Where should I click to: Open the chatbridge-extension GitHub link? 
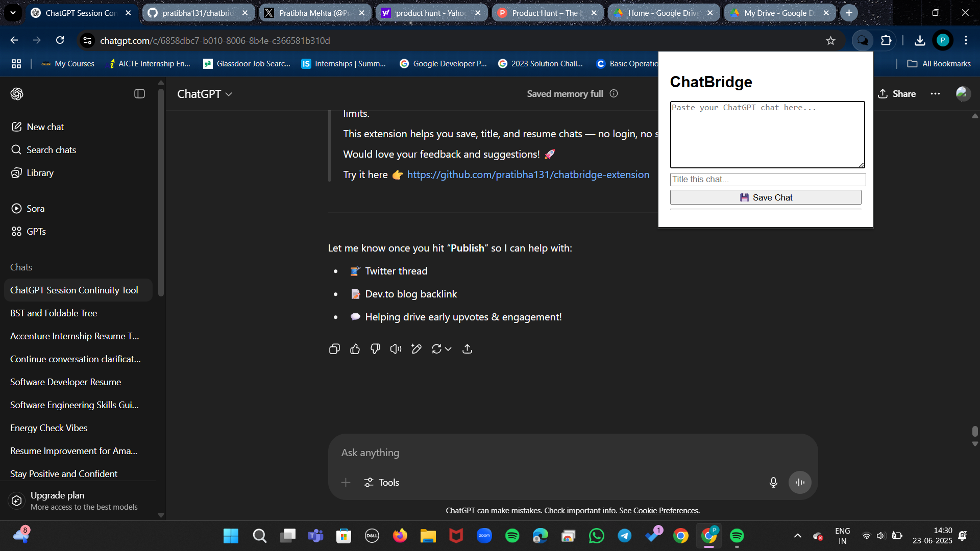(x=528, y=174)
